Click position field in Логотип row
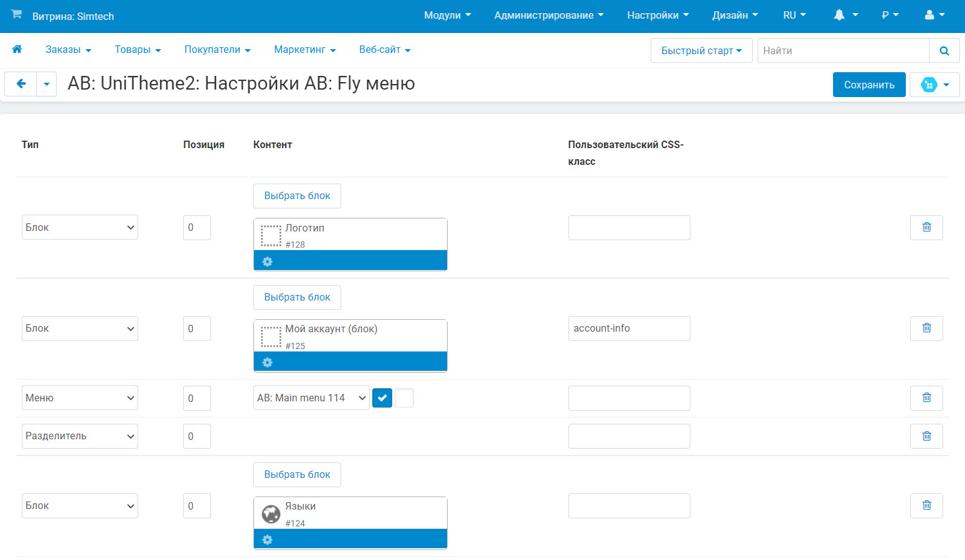The height and width of the screenshot is (560, 965). coord(197,227)
